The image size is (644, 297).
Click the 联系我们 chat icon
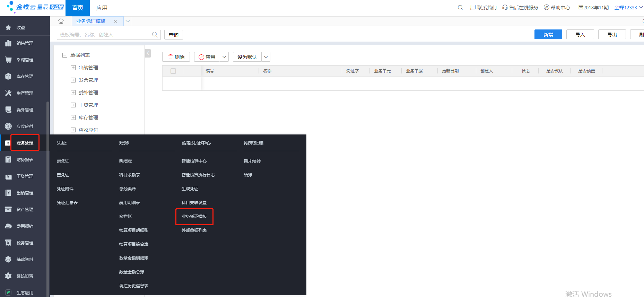coord(473,7)
